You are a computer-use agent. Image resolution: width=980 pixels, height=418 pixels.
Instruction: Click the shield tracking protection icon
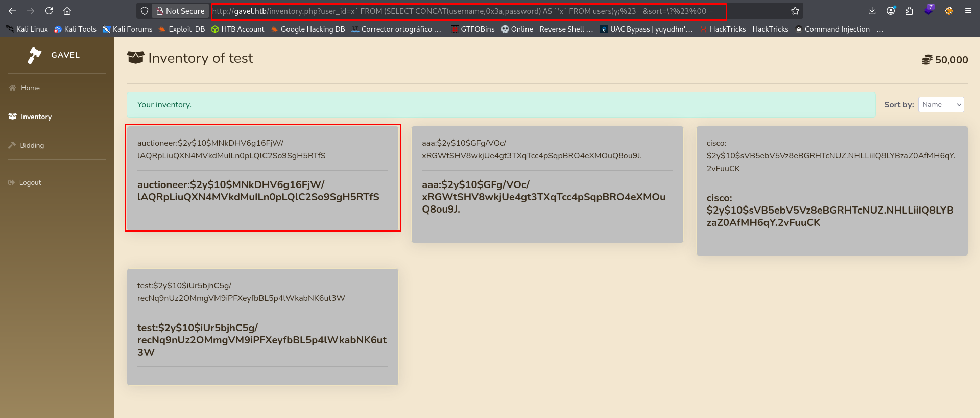pos(145,11)
